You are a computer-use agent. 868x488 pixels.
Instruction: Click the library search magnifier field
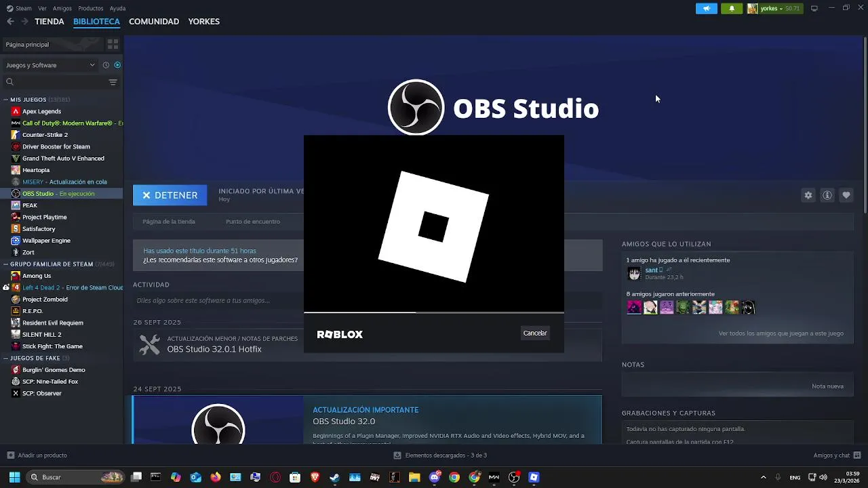point(54,82)
